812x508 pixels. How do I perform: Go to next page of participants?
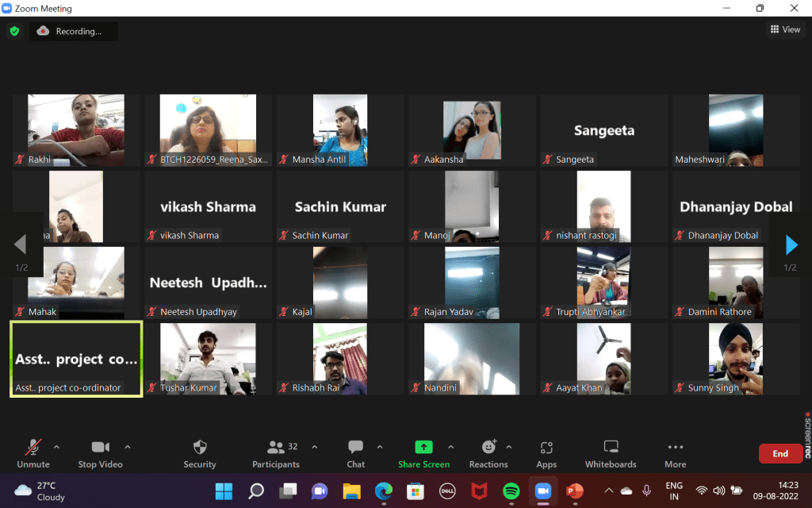click(x=791, y=245)
